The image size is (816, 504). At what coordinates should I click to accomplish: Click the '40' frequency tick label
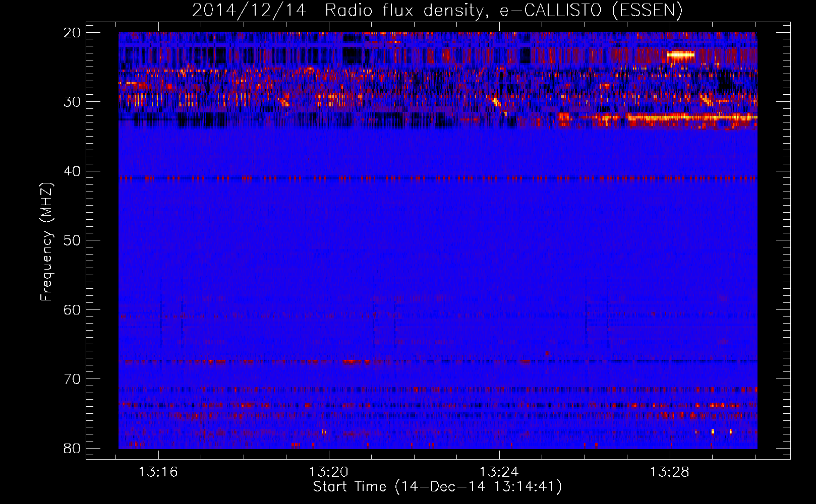[x=72, y=171]
